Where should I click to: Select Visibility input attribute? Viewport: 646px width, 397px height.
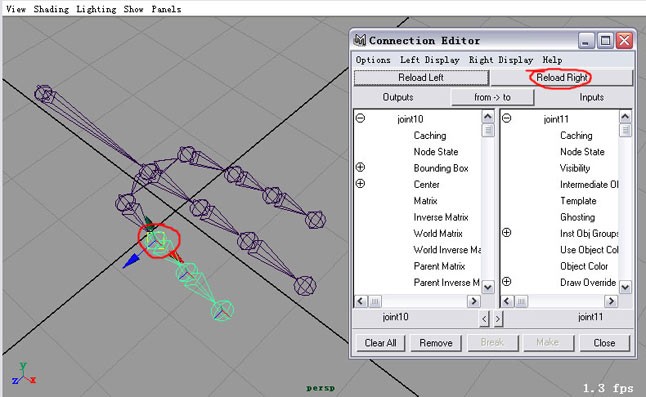coord(575,168)
